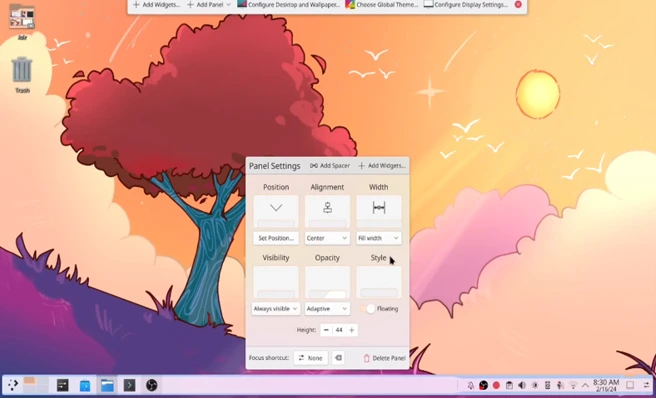Expand the Add Panel dropdown arrow
This screenshot has width=656, height=399.
[x=228, y=5]
